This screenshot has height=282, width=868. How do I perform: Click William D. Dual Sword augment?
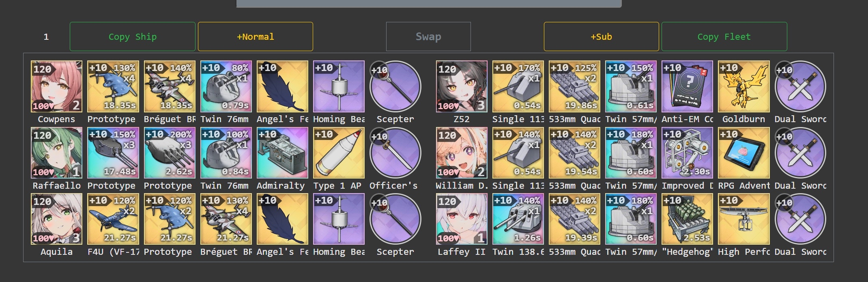click(x=800, y=153)
